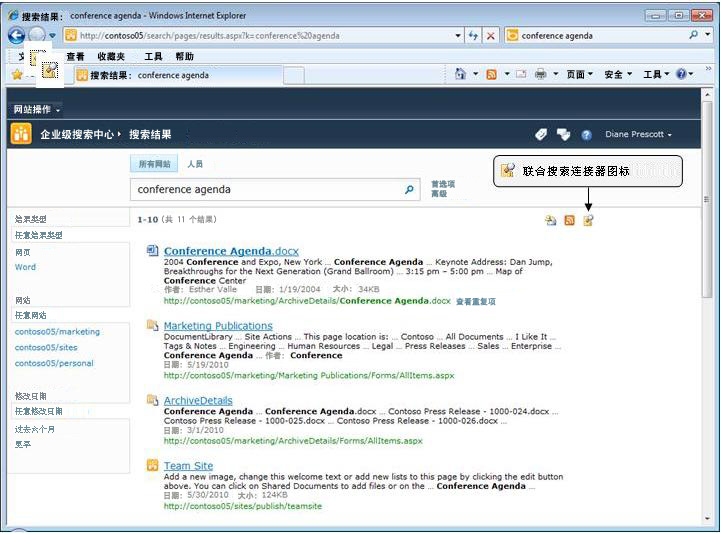Click the 查看重复项 duplicates link

[x=475, y=302]
